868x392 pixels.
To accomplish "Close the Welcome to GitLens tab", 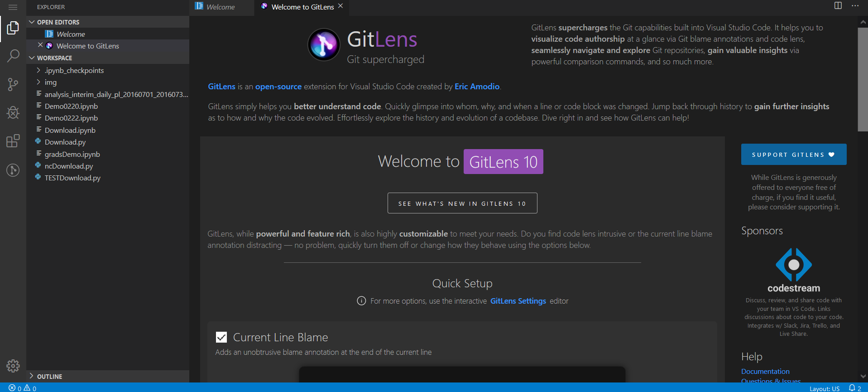I will 340,6.
